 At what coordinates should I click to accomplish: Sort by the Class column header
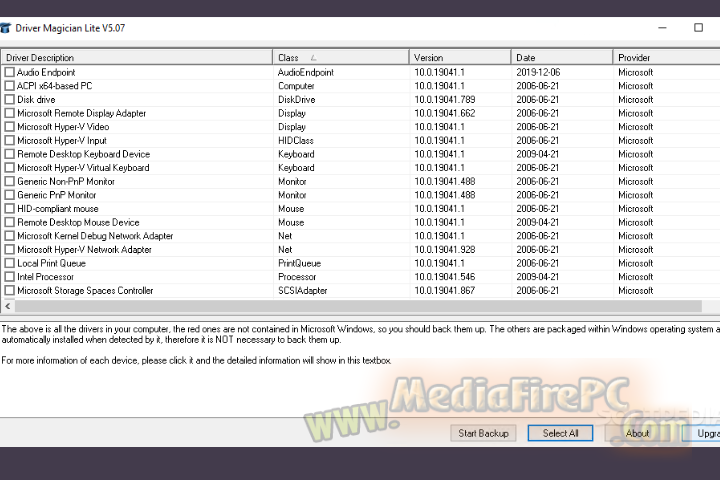pyautogui.click(x=341, y=57)
